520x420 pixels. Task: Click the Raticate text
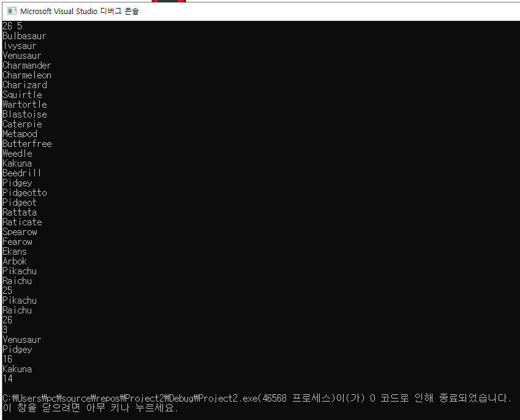point(22,222)
